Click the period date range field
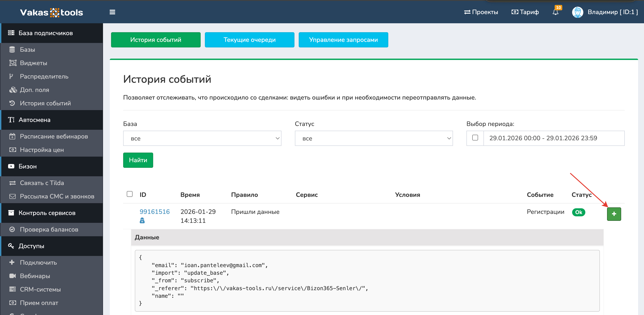The height and width of the screenshot is (315, 644). pos(554,138)
